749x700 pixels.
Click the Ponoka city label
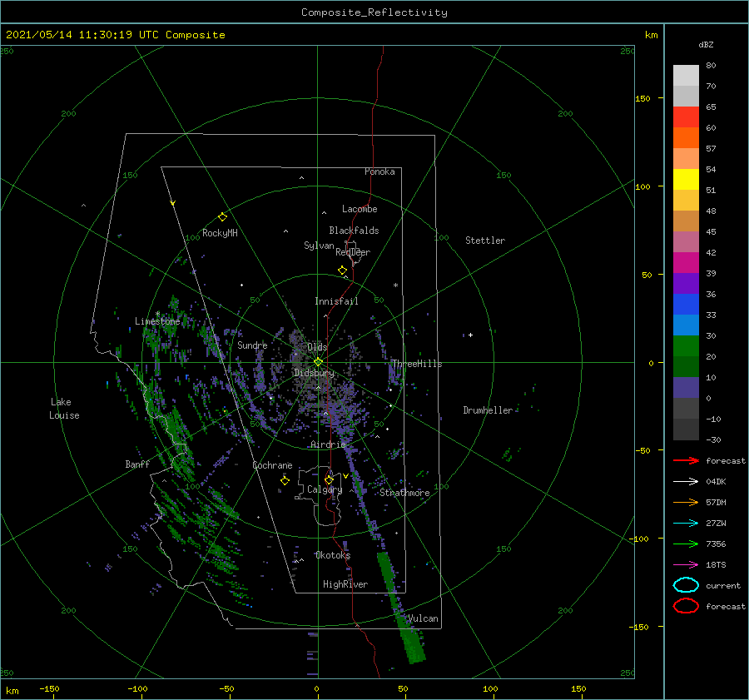point(379,171)
